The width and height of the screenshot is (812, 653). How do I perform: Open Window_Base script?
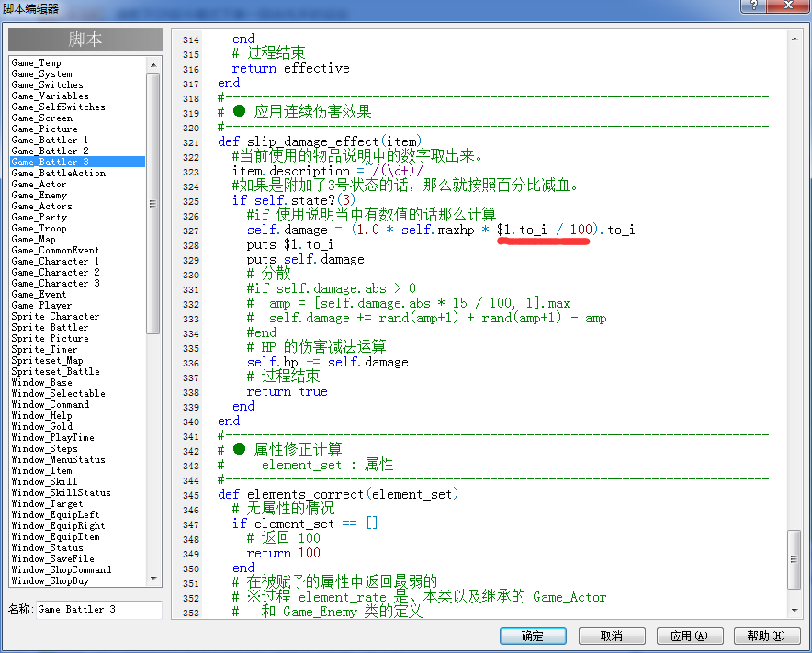42,382
